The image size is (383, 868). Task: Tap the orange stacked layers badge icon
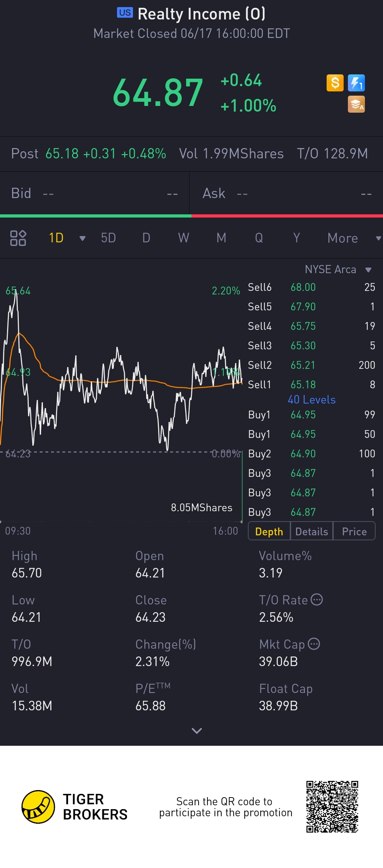pyautogui.click(x=356, y=105)
